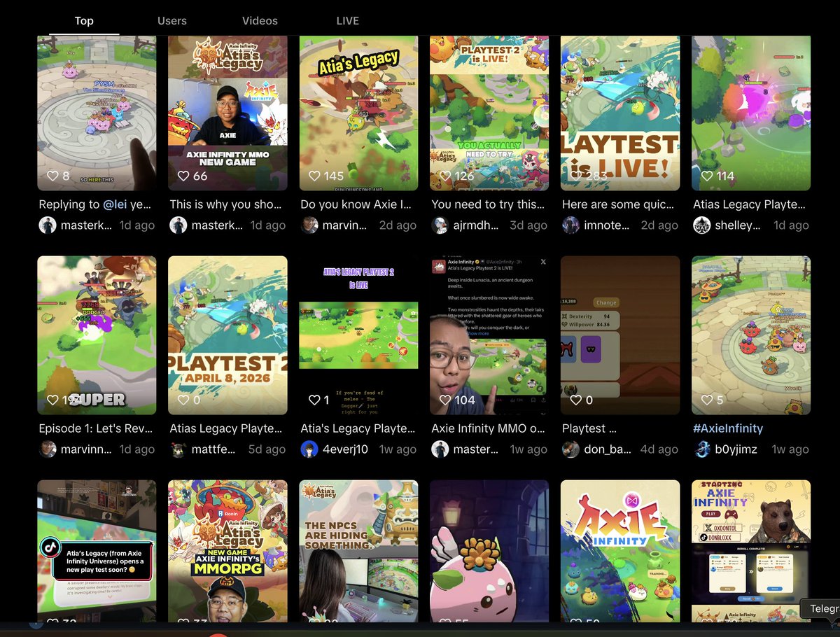Open 'If you're fond of melee' video thumbnail
840x637 pixels.
(358, 335)
